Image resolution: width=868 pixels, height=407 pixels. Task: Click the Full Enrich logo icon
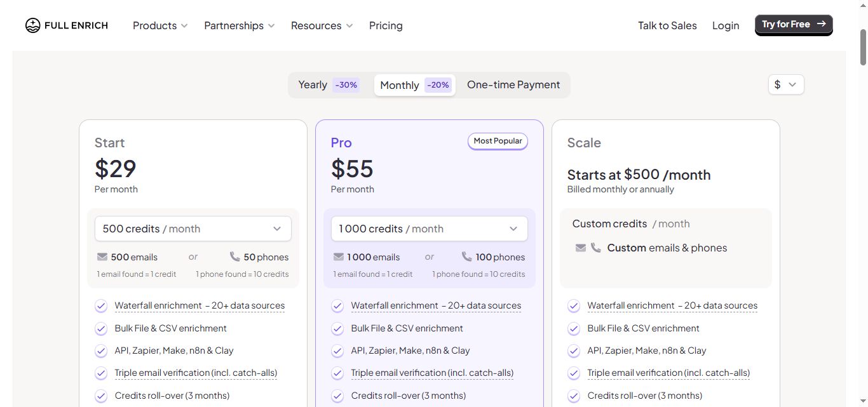pyautogui.click(x=32, y=25)
